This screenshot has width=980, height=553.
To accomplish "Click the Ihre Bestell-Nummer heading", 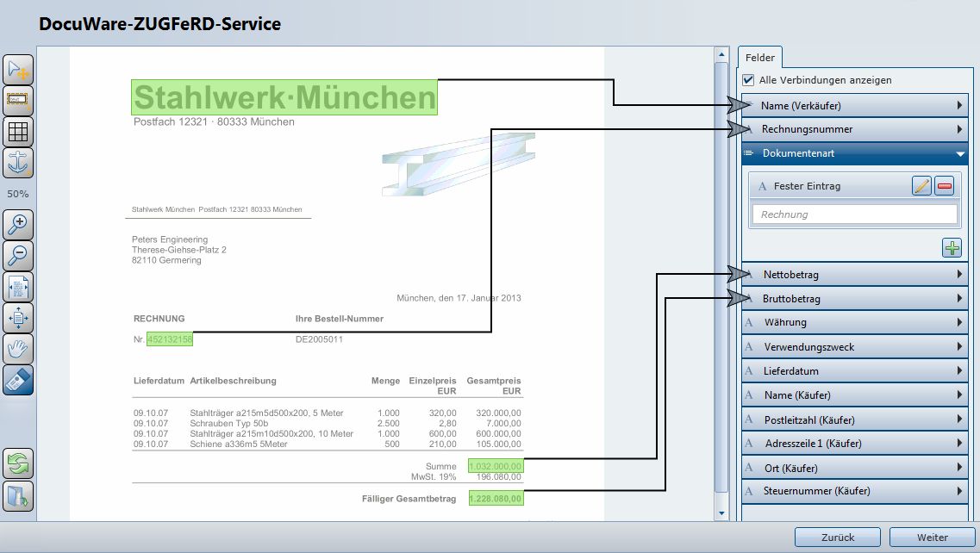I will pos(340,319).
